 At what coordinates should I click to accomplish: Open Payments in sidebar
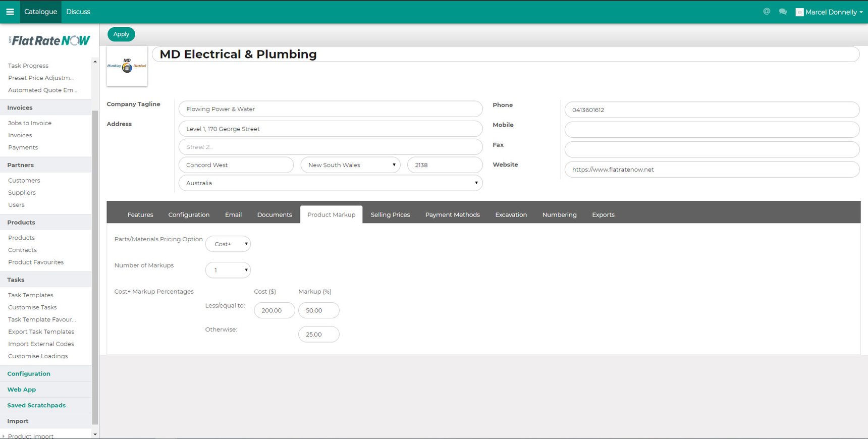(23, 147)
